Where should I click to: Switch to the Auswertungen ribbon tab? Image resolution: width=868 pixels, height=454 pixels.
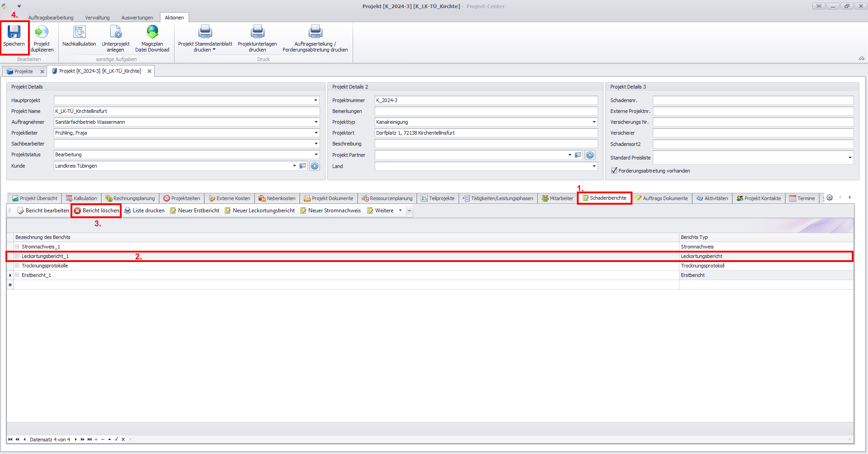(x=137, y=18)
